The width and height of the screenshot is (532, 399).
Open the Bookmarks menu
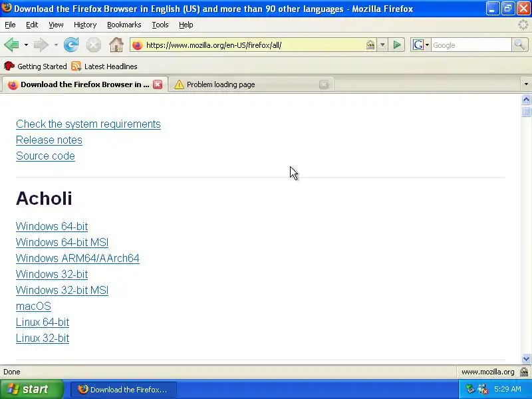(124, 25)
